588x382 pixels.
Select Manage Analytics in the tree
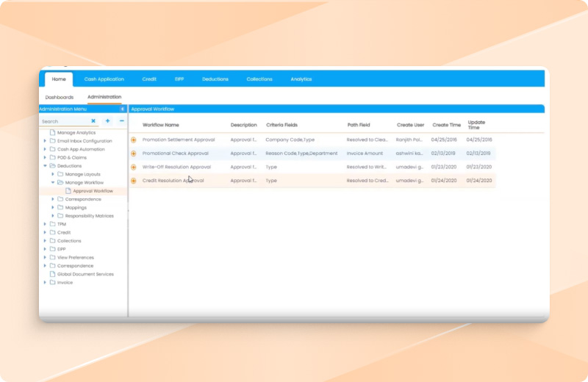point(76,133)
